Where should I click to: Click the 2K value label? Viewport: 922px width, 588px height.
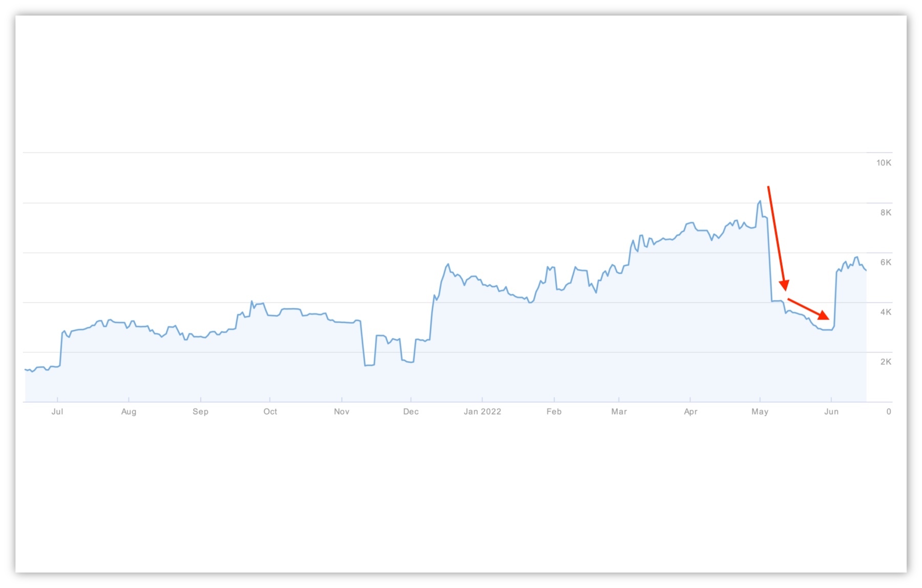click(x=886, y=362)
